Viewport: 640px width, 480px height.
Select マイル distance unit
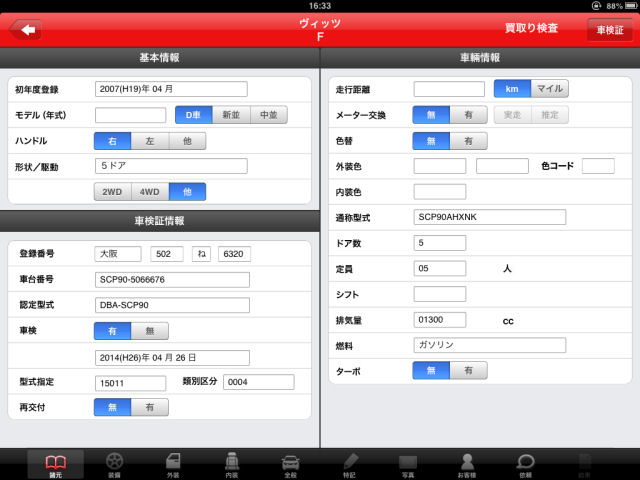tap(550, 89)
